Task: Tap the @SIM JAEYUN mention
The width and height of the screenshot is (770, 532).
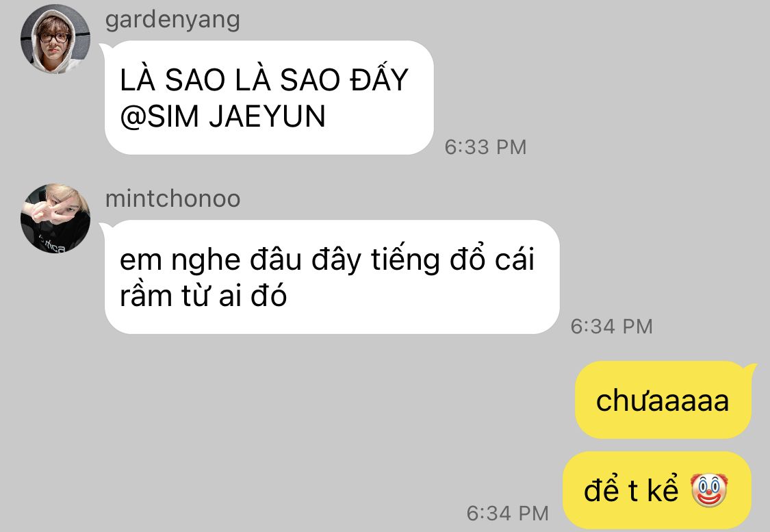Action: (x=222, y=116)
